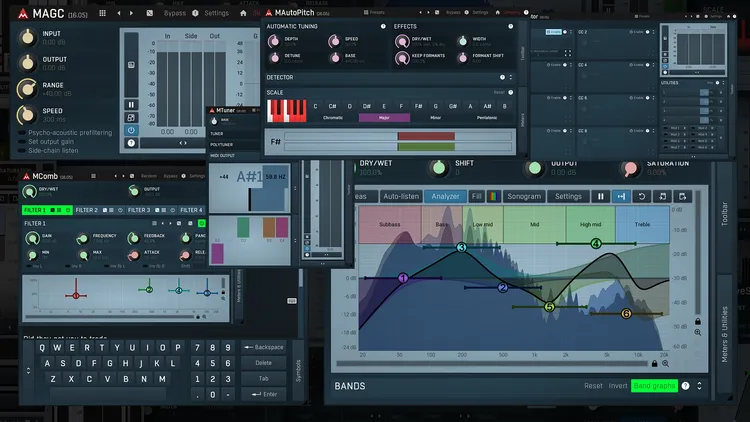This screenshot has width=750, height=422.
Task: Adjust the MAGC RANGE knob
Action: point(27,89)
